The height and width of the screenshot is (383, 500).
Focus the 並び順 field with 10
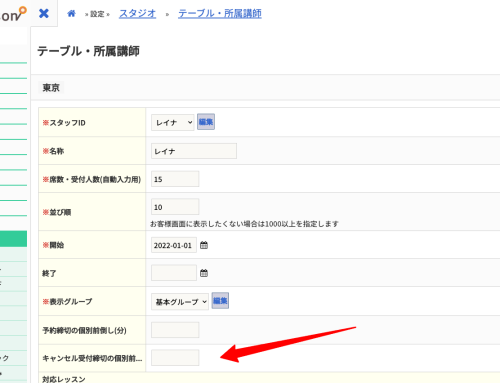pyautogui.click(x=175, y=207)
